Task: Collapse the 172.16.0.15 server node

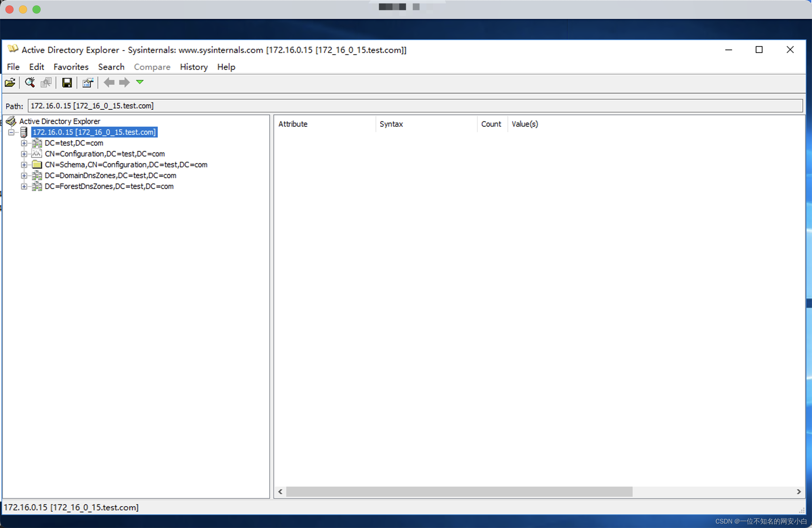Action: point(11,132)
